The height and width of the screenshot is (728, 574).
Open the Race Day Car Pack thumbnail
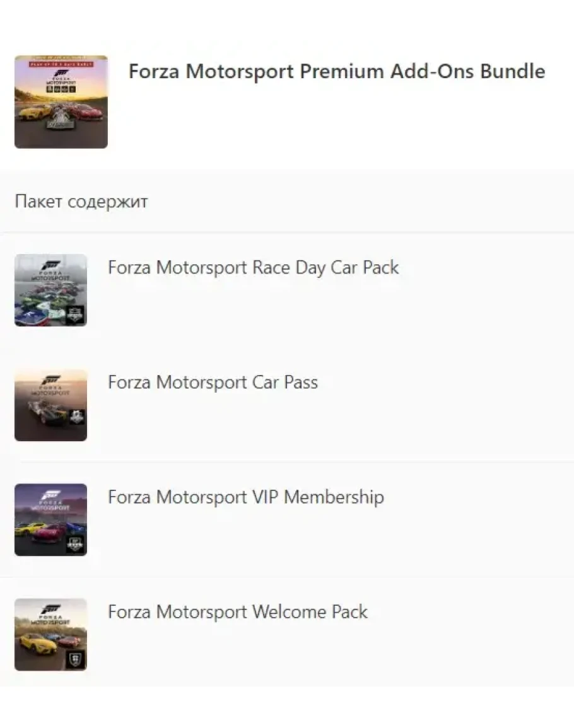pyautogui.click(x=50, y=290)
